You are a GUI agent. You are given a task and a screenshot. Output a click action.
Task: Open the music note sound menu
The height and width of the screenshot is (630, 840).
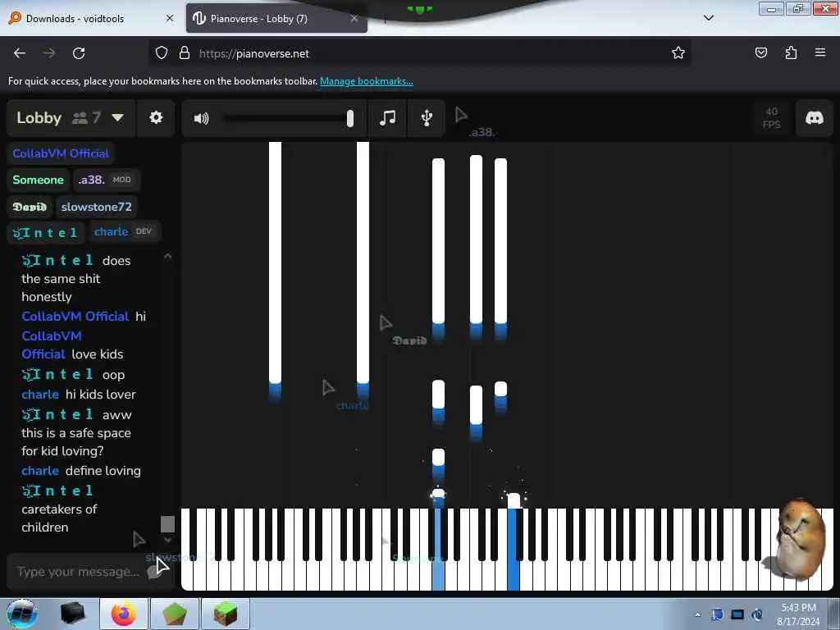click(387, 117)
